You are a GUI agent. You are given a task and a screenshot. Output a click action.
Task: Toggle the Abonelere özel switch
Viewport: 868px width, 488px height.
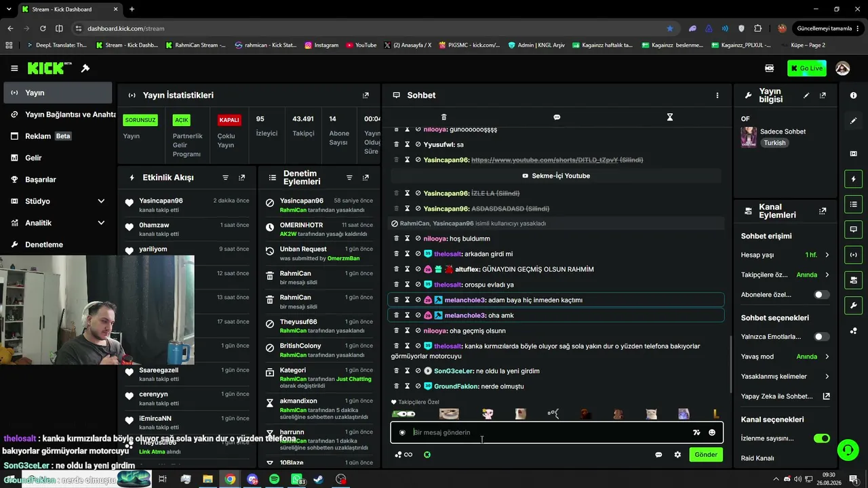821,295
